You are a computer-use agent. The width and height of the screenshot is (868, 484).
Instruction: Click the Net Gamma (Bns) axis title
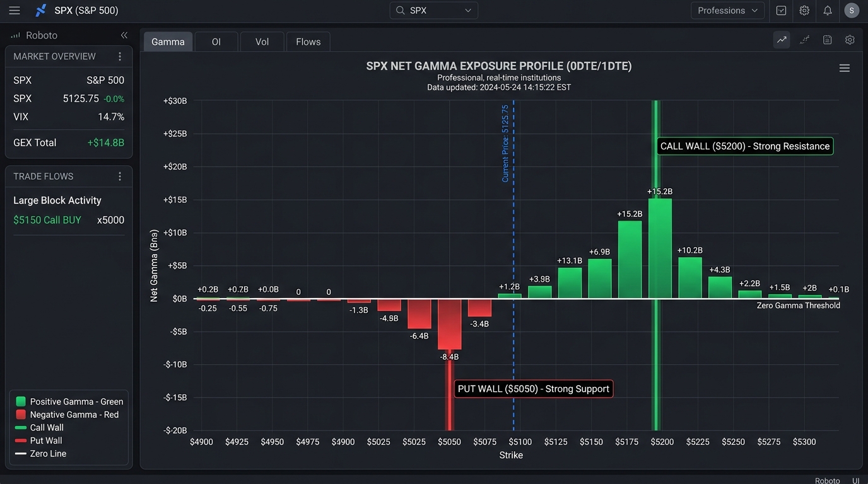(154, 265)
